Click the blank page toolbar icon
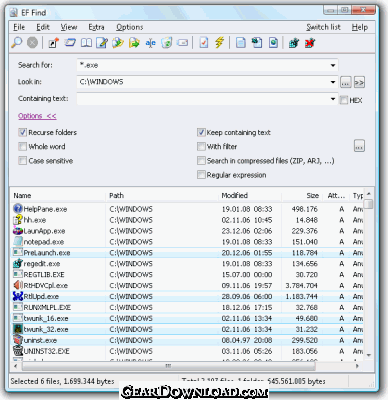Viewport: 388px width, 400px height. click(x=241, y=43)
